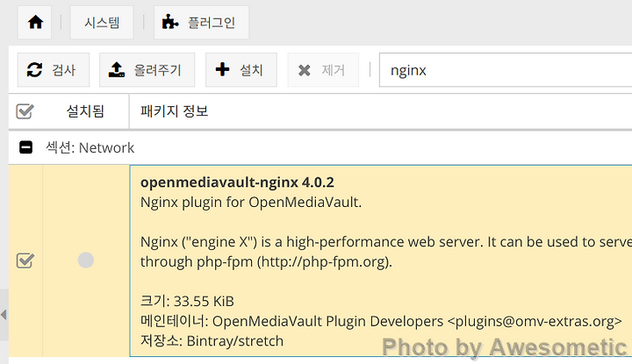Click the 검사 refresh button
The image size is (632, 364).
pos(54,69)
